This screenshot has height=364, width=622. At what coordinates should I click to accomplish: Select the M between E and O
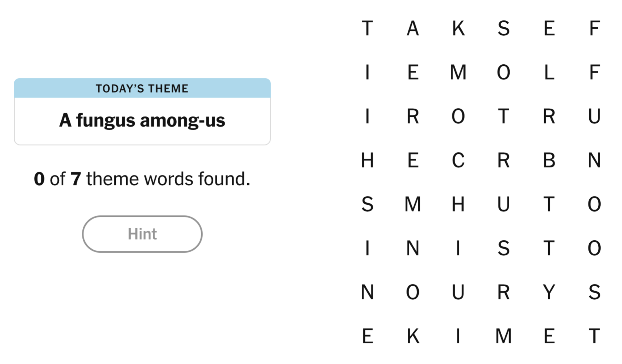click(458, 72)
